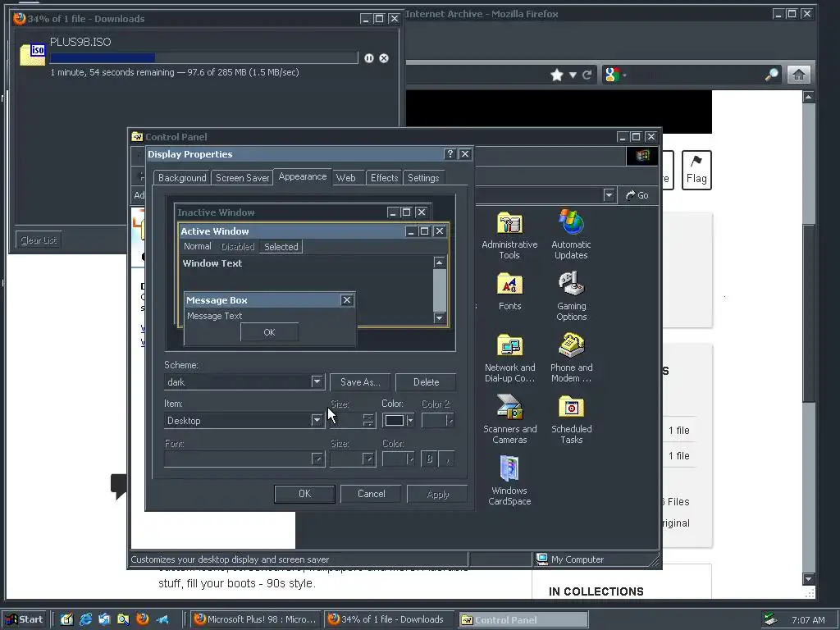Viewport: 840px width, 630px height.
Task: Go to Firefox home page
Action: [798, 75]
